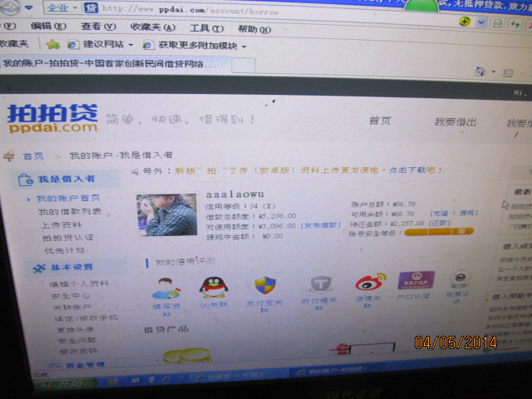Open 我的账户首页 in sidebar

pos(68,198)
